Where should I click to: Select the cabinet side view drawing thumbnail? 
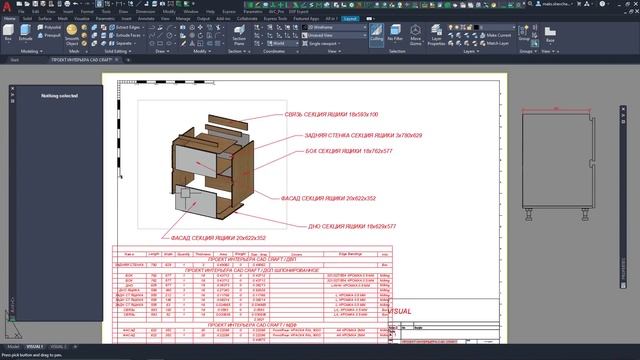tap(558, 164)
